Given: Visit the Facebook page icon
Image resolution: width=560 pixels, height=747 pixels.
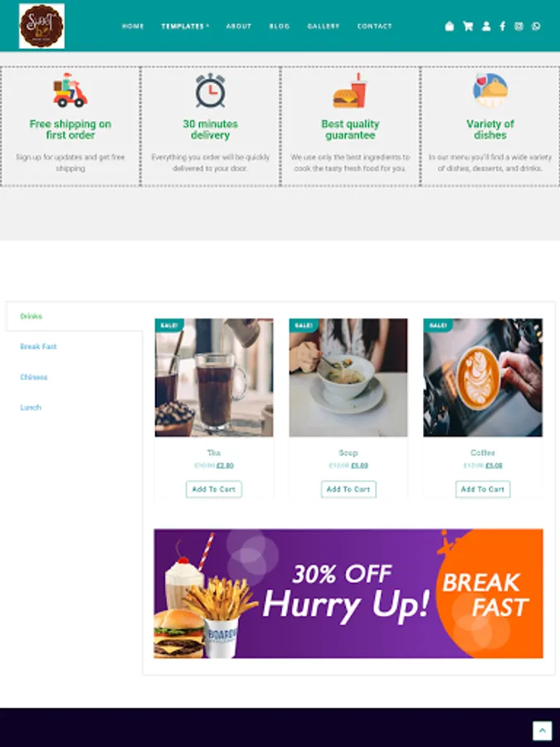Looking at the screenshot, I should (x=503, y=27).
